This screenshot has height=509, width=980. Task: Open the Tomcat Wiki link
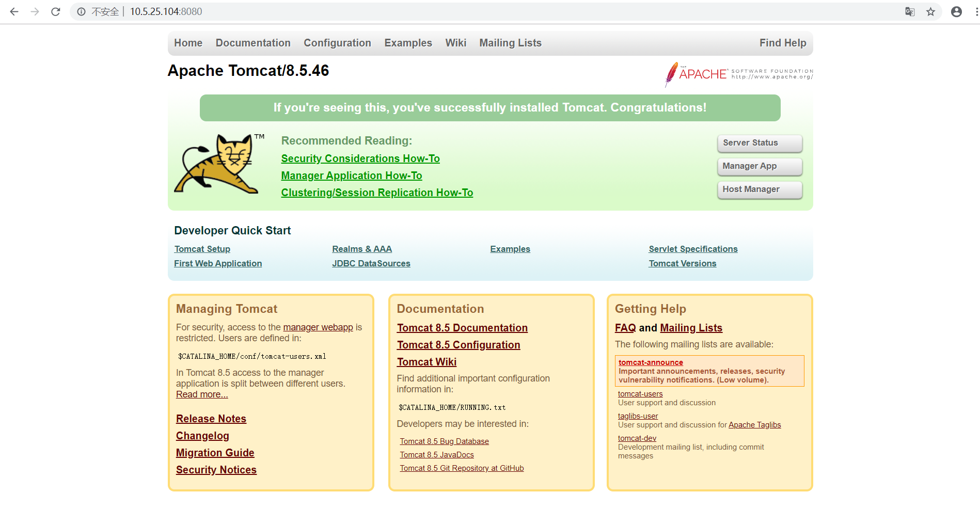(x=427, y=362)
